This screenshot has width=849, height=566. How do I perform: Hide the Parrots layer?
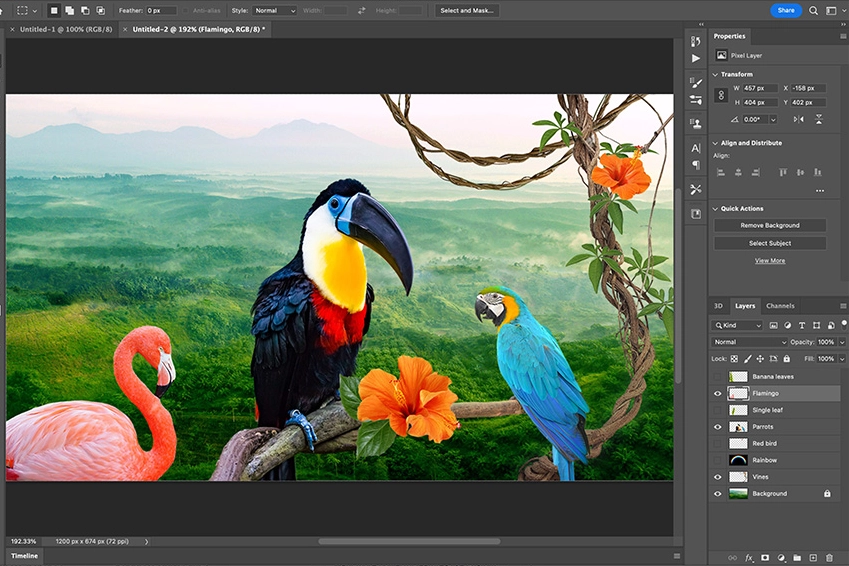(717, 427)
